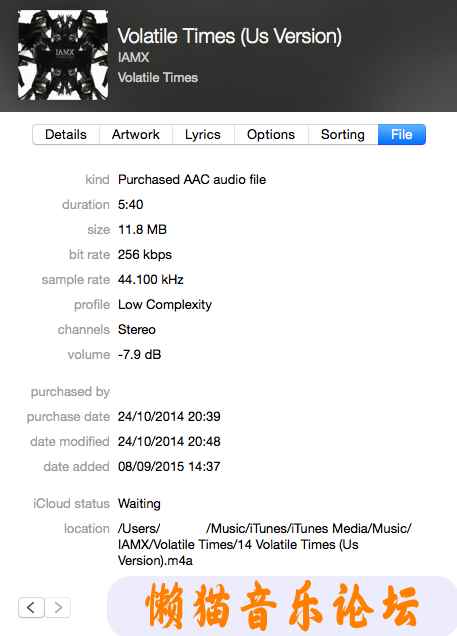Switch to the Details tab
Image resolution: width=457 pixels, height=636 pixels.
tap(66, 135)
